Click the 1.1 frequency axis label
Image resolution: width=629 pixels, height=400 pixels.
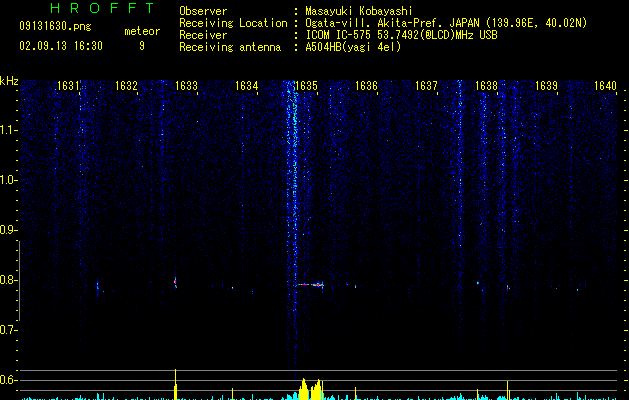8,130
